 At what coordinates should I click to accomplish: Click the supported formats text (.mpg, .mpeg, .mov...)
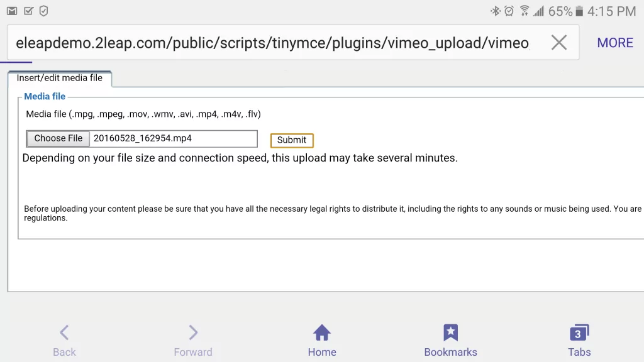[x=143, y=114]
